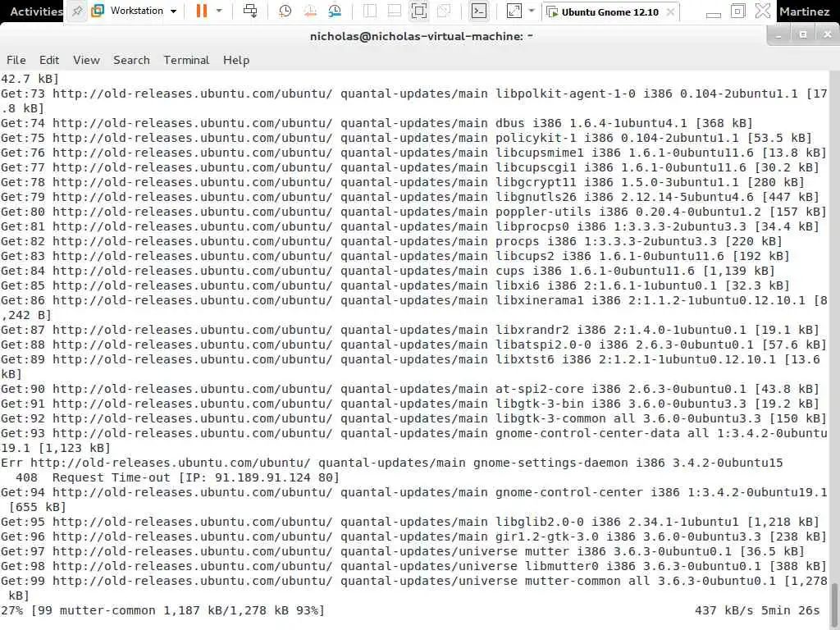This screenshot has height=630, width=840.
Task: Click the Get:96 gir1.2-gtk-3.0 line
Action: [x=413, y=536]
